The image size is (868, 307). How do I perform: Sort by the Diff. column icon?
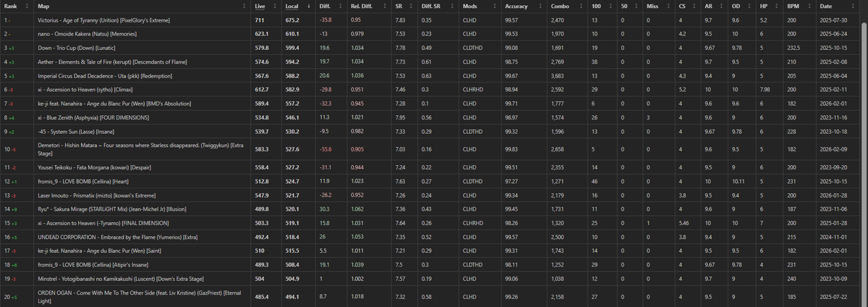coord(341,7)
